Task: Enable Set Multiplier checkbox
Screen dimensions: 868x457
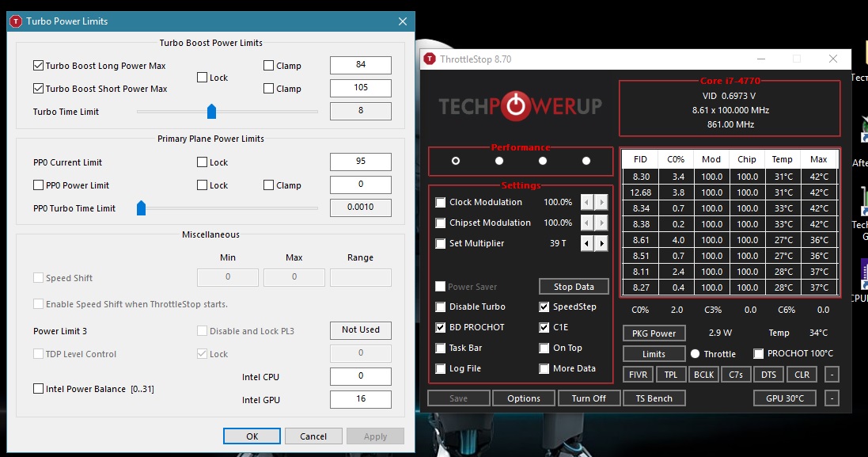Action: pos(440,243)
